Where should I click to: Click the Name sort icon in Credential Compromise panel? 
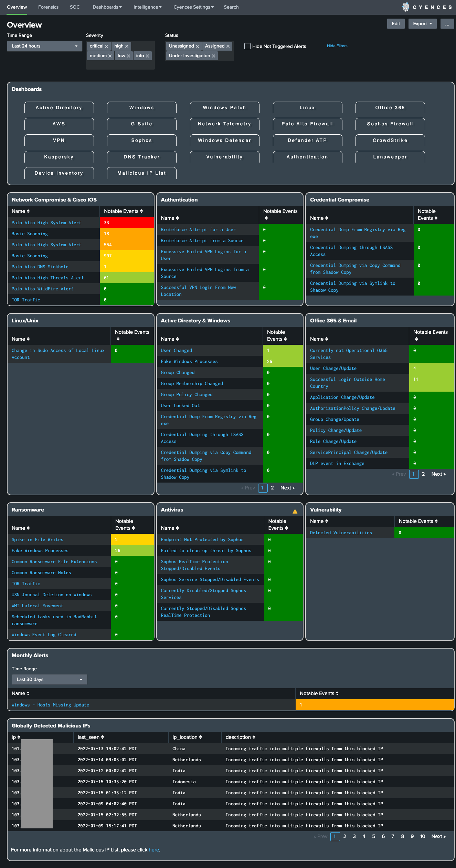point(327,218)
